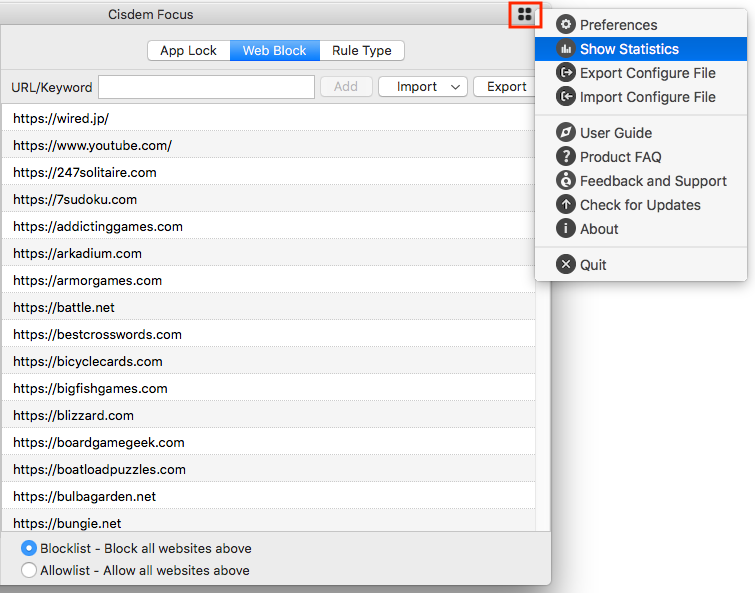Select https://www.youtube.com/ in the list

pyautogui.click(x=92, y=145)
